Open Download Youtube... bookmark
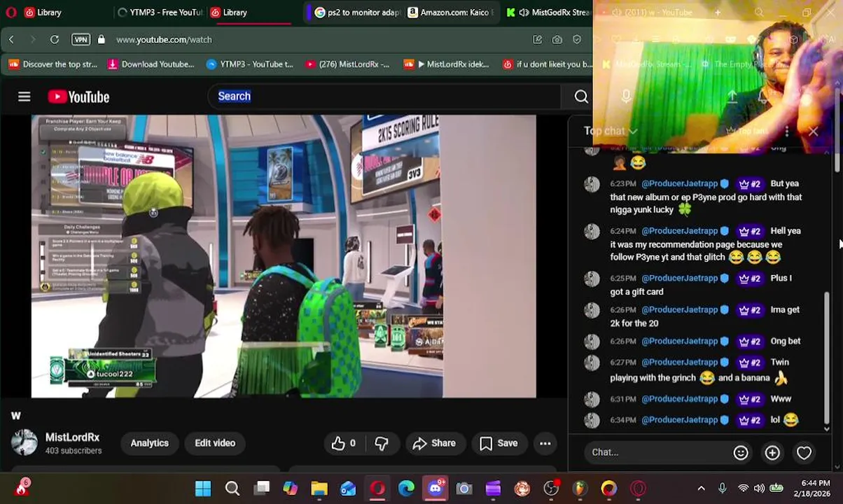843x504 pixels. coord(151,64)
